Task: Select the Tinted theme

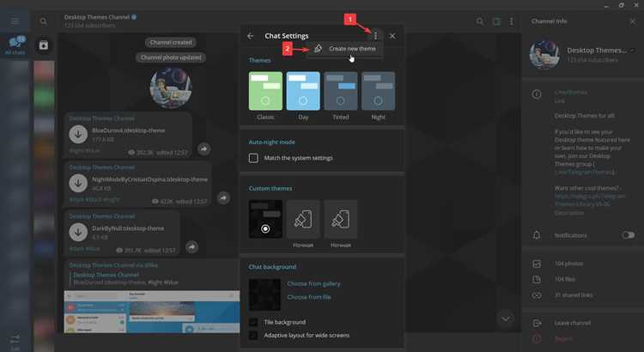Action: pyautogui.click(x=341, y=91)
